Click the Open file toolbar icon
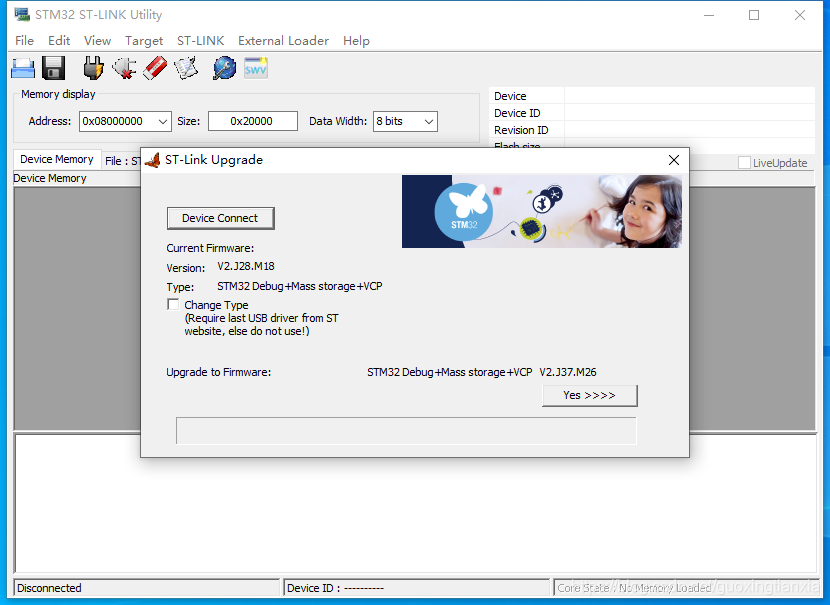 23,69
